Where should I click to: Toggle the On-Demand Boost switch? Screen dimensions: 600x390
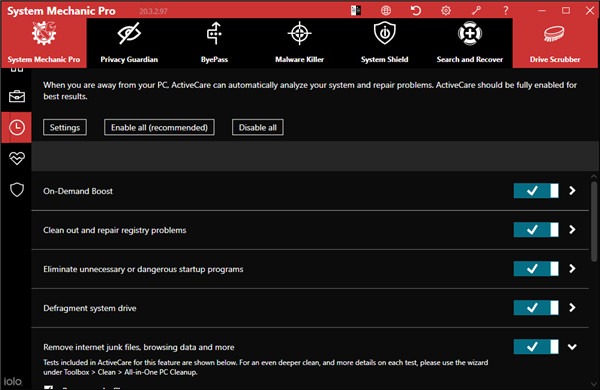pos(536,191)
